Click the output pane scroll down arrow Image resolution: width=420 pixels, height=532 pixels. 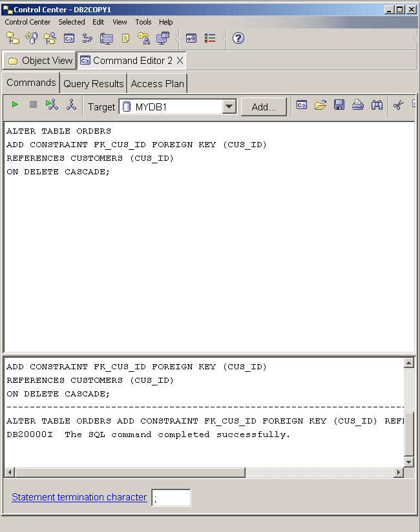click(409, 462)
